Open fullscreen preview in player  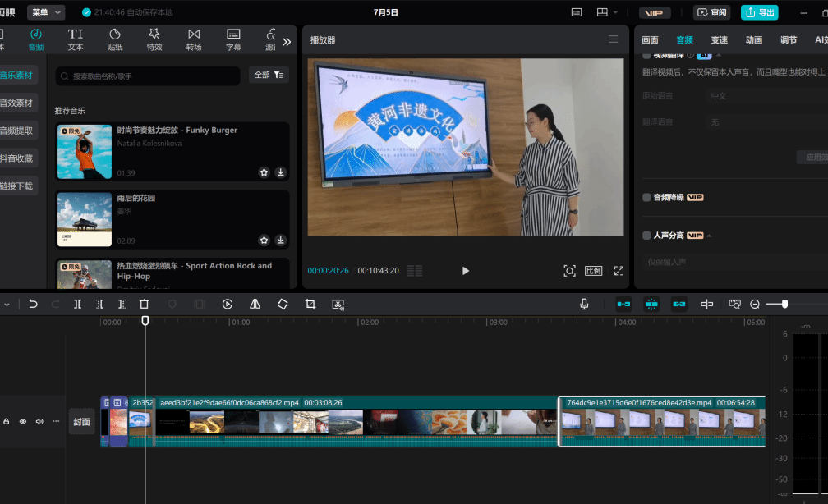[619, 271]
